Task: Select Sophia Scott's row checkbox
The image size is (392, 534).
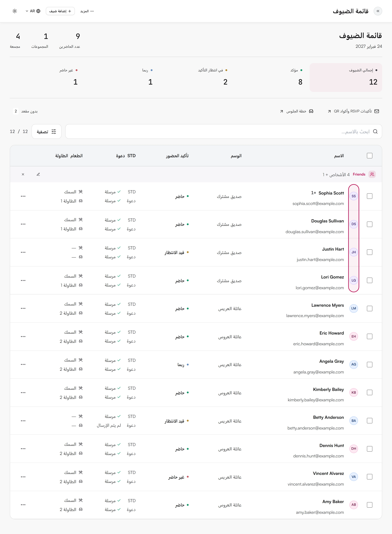Action: click(x=369, y=196)
